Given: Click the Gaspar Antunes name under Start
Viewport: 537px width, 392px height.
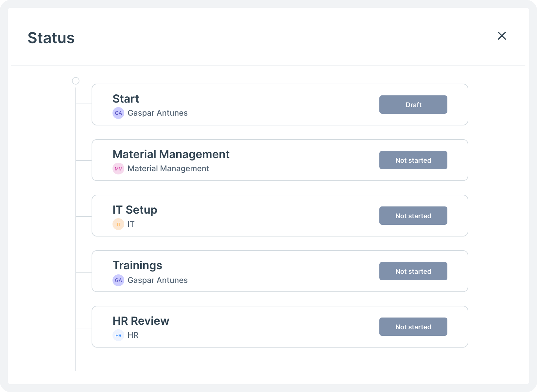Looking at the screenshot, I should click(x=158, y=113).
